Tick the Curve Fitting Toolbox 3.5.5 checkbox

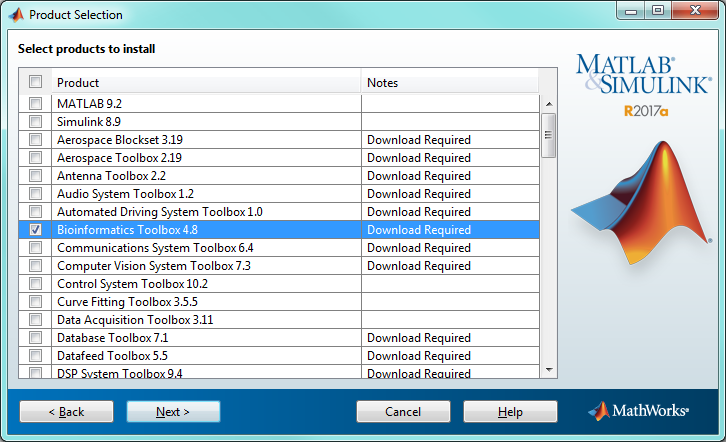(x=35, y=302)
